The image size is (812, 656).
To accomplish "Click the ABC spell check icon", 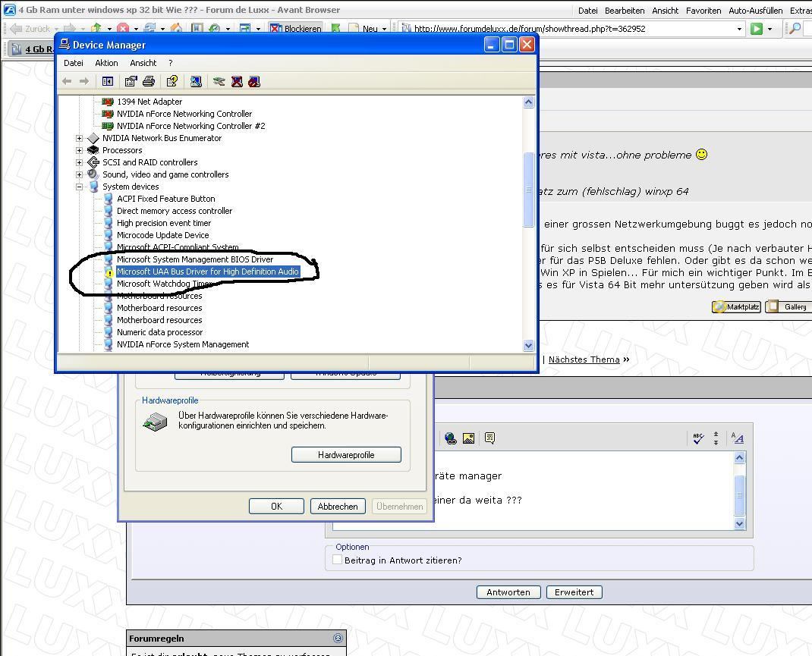I will pos(698,438).
